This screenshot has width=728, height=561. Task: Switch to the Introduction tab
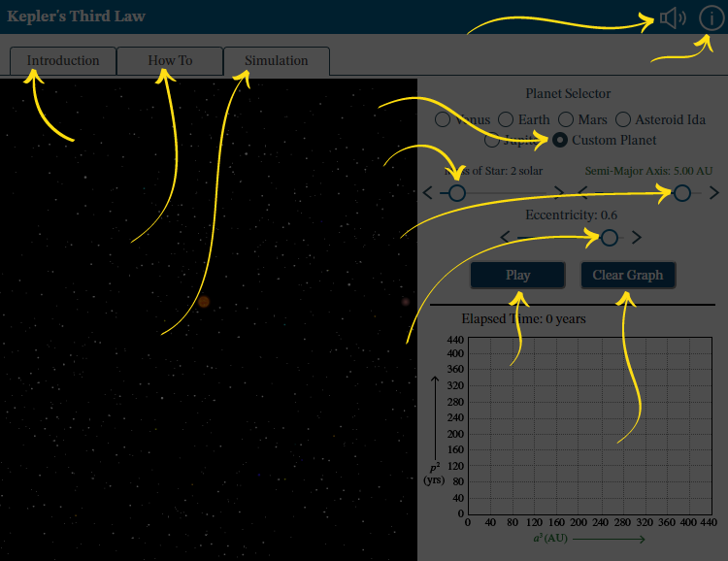click(63, 60)
